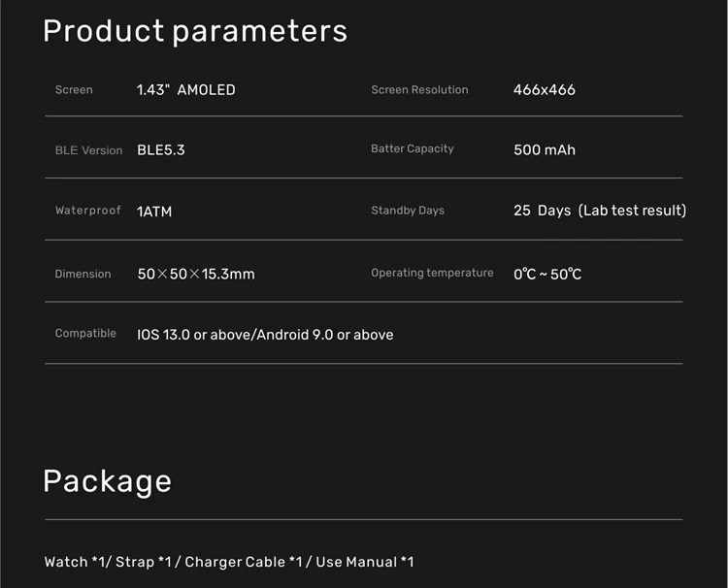Click the BLE Version label

pyautogui.click(x=88, y=150)
